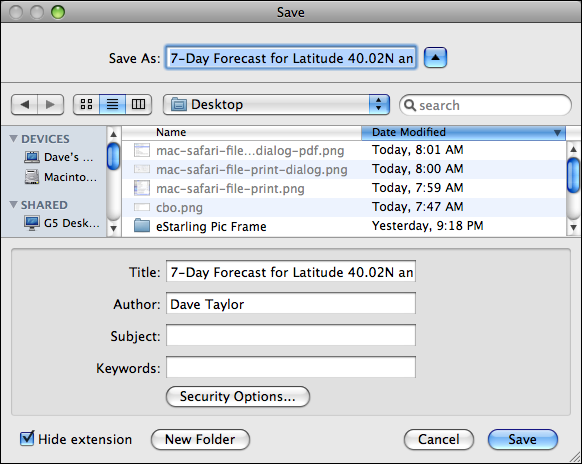The image size is (582, 464).
Task: Click the mac-safari-file...dialog-pdf.png thumbnail icon
Action: coord(142,150)
